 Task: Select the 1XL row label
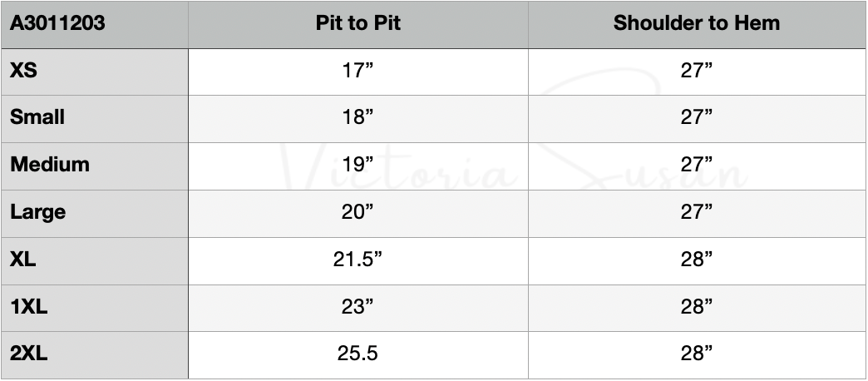tap(29, 307)
